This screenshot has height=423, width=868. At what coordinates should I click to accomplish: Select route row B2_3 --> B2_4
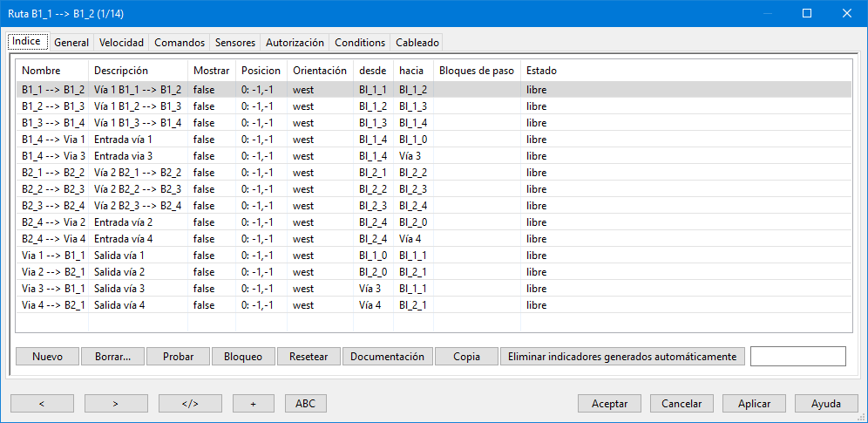[x=434, y=206]
